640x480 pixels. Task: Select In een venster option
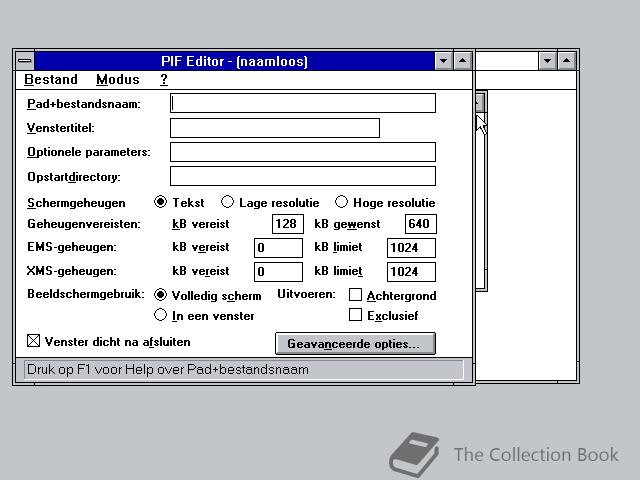[x=204, y=316]
